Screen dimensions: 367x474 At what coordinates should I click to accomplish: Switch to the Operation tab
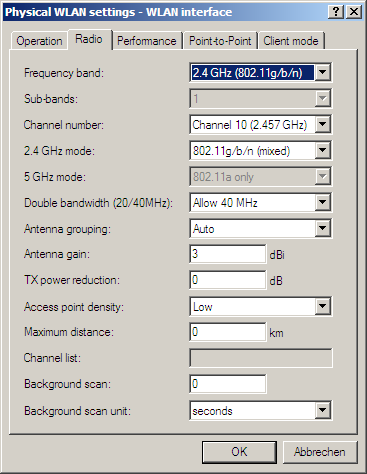coord(39,41)
